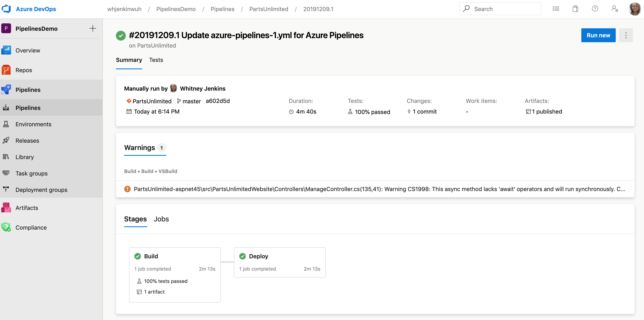Toggle the Stages view
This screenshot has height=320, width=644.
[x=135, y=219]
